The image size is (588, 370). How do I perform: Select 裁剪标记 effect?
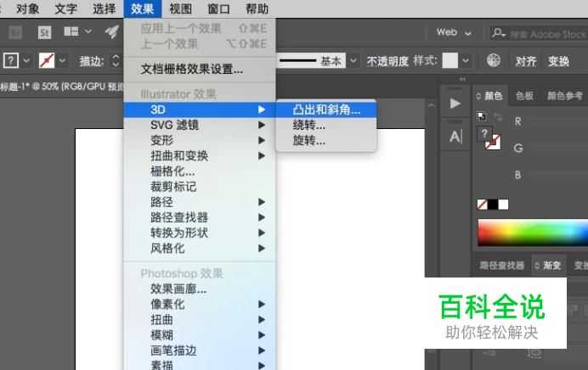200,187
